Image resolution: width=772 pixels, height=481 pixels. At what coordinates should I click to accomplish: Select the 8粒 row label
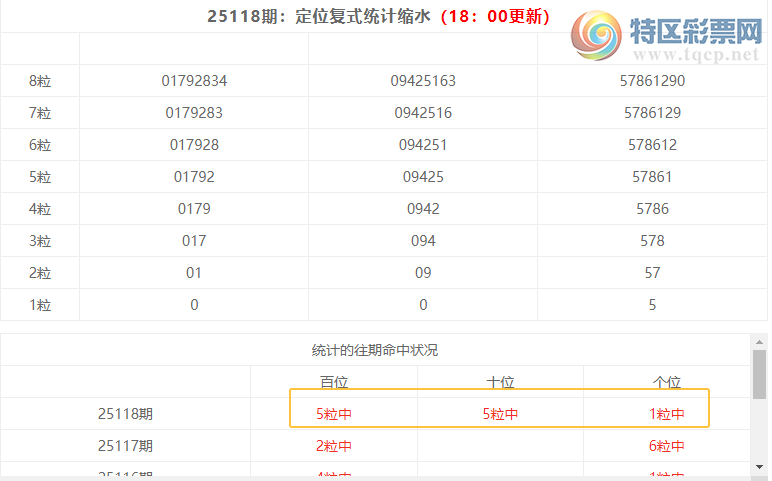(x=40, y=81)
